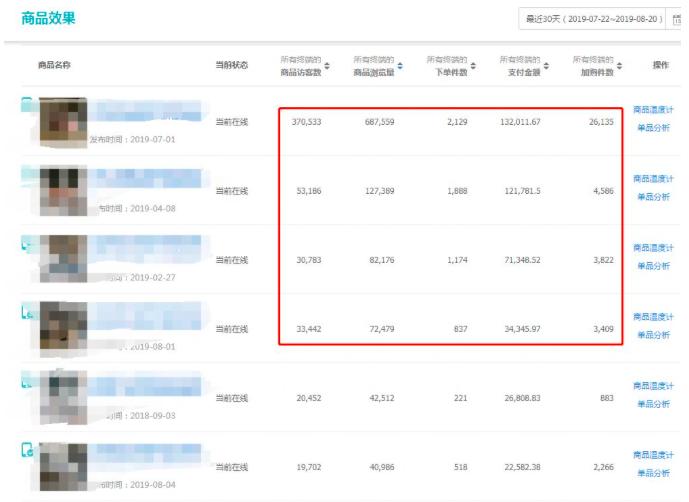
Task: Open 单品分析 for the 2019-02-27 product
Action: click(653, 266)
